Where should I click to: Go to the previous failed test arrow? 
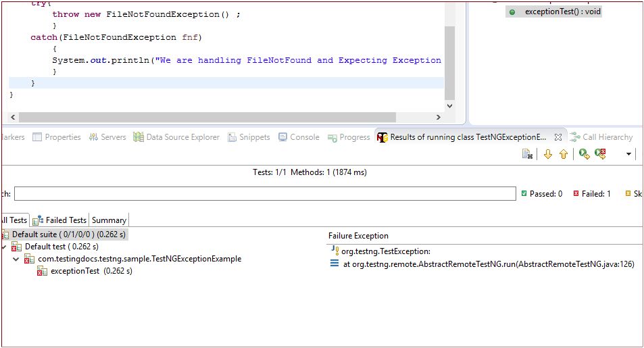point(564,154)
